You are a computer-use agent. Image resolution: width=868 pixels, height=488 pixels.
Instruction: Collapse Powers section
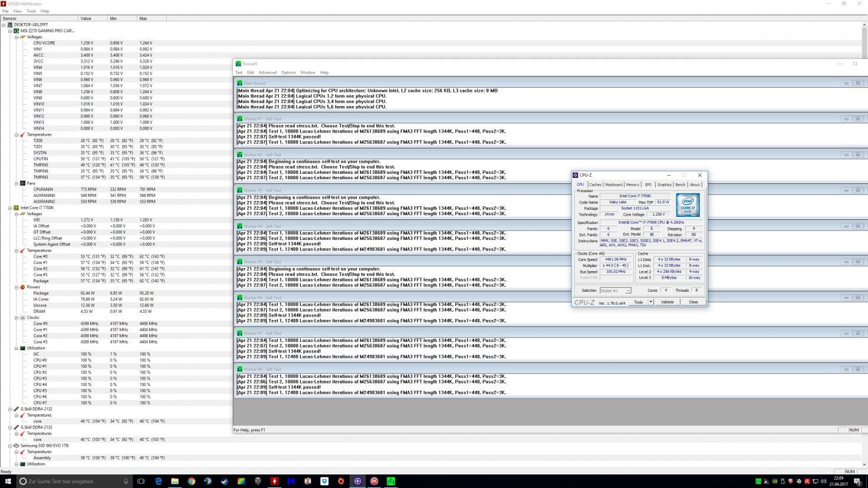[x=17, y=287]
